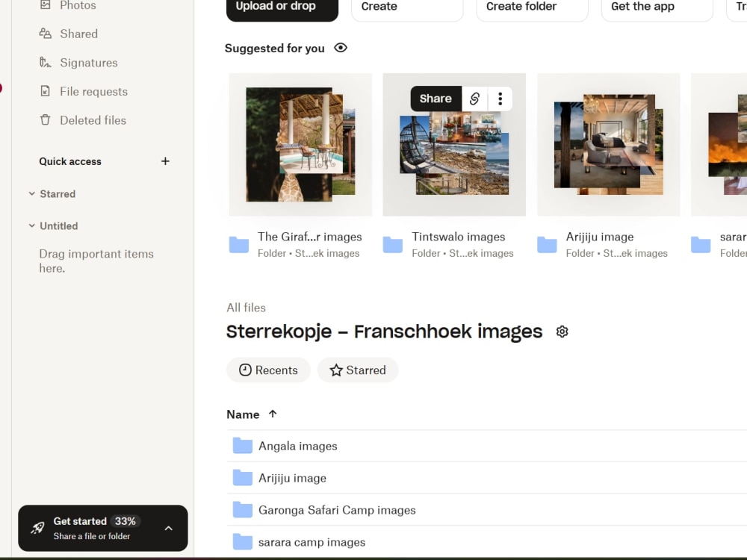The height and width of the screenshot is (560, 747).
Task: Click Tintswalo images suggested folder icon
Action: click(393, 245)
